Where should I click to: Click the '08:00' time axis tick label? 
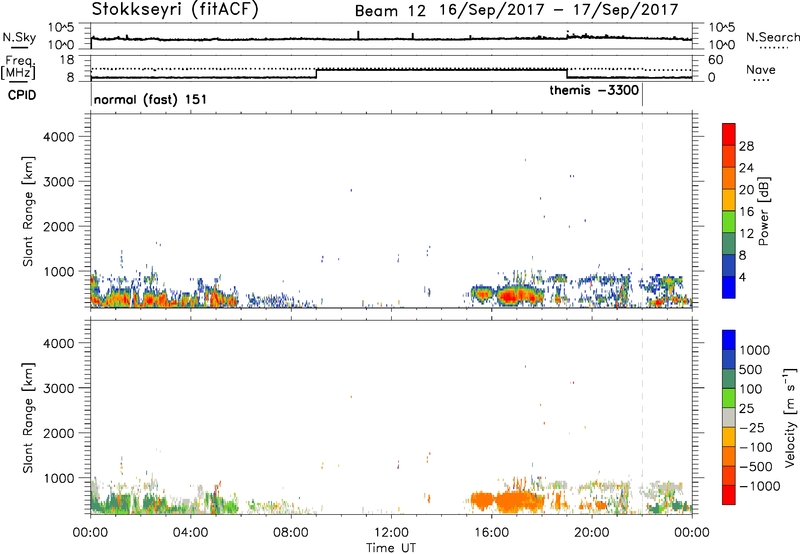coord(291,533)
